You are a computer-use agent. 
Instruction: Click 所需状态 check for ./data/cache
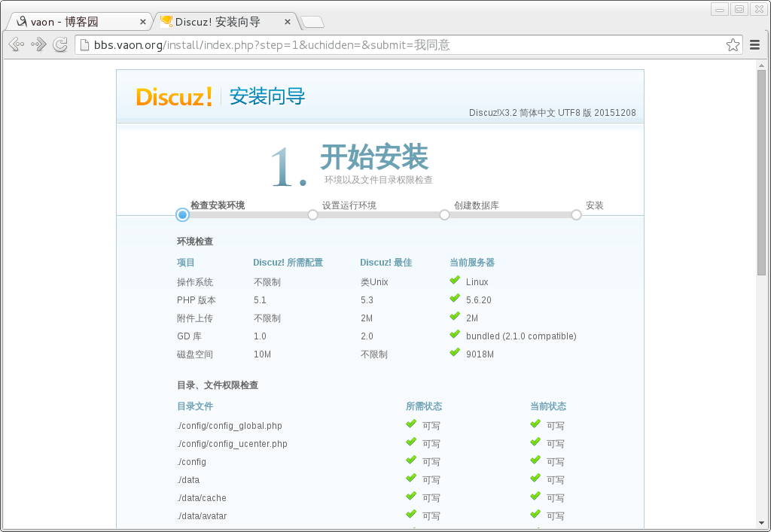pyautogui.click(x=412, y=497)
